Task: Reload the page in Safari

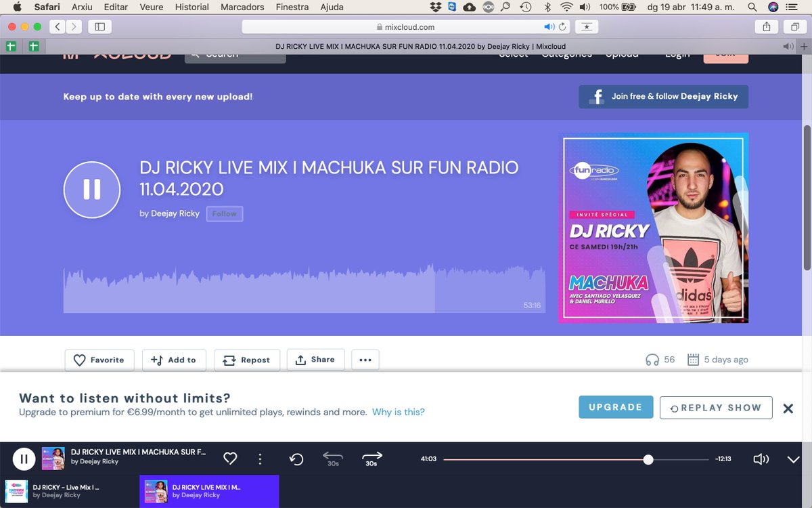Action: (x=562, y=27)
